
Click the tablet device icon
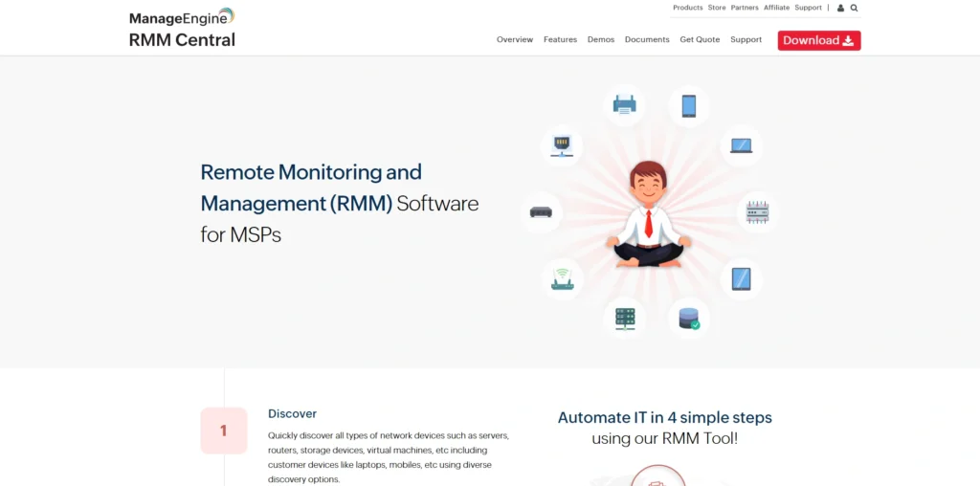pyautogui.click(x=742, y=278)
